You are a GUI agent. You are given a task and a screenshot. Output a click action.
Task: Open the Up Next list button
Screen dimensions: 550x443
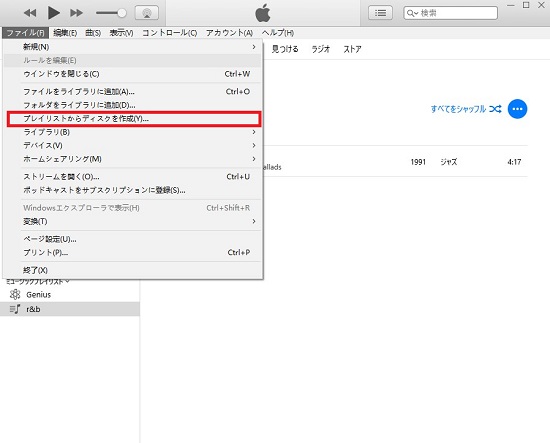point(380,13)
